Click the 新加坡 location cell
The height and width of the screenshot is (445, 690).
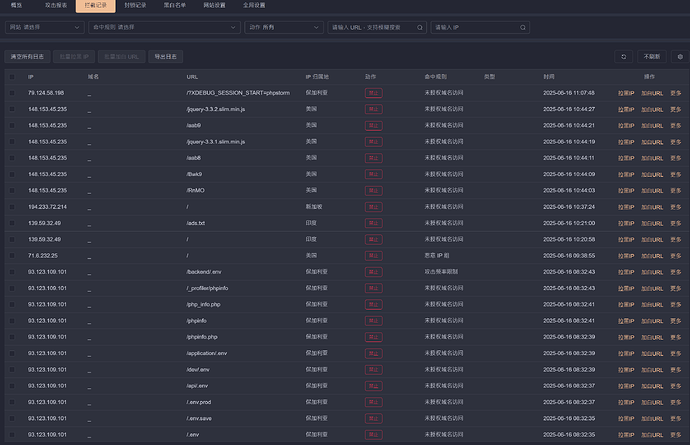(x=314, y=207)
